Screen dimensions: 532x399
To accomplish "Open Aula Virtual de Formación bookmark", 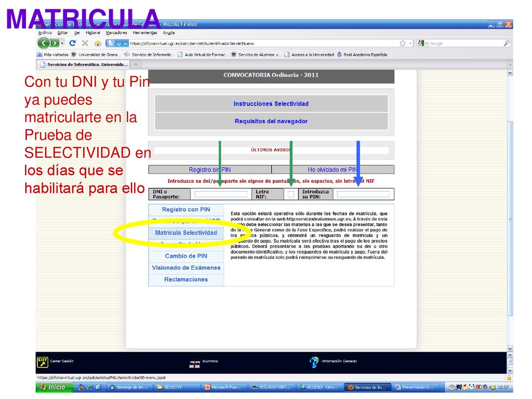I will coord(202,54).
